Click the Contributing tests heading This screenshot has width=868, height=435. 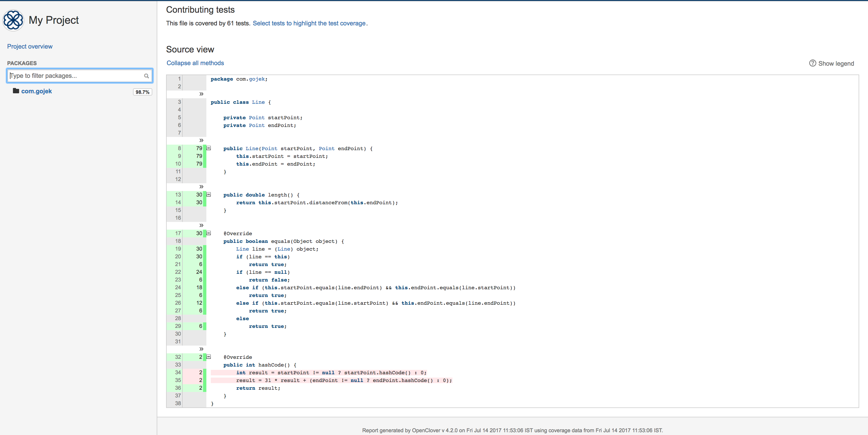click(x=200, y=10)
